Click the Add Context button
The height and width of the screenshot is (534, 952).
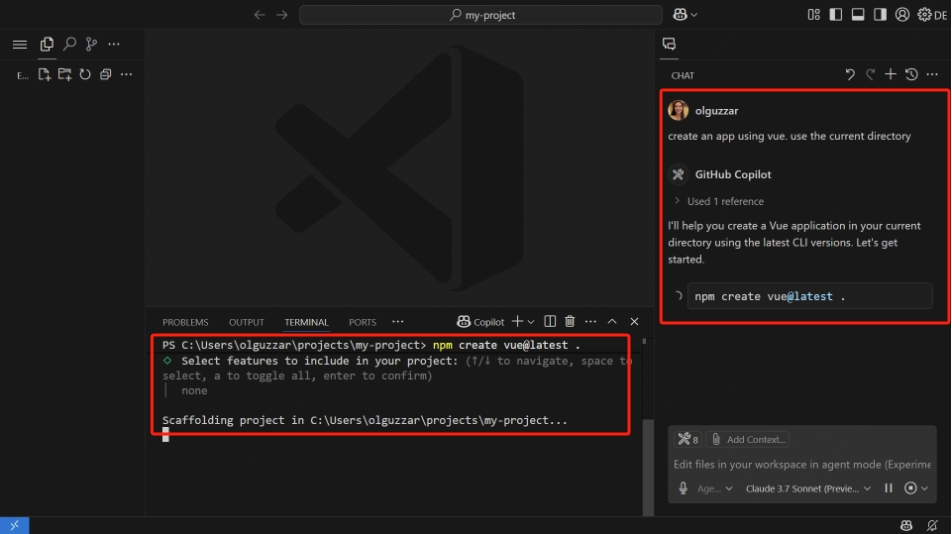pyautogui.click(x=747, y=439)
